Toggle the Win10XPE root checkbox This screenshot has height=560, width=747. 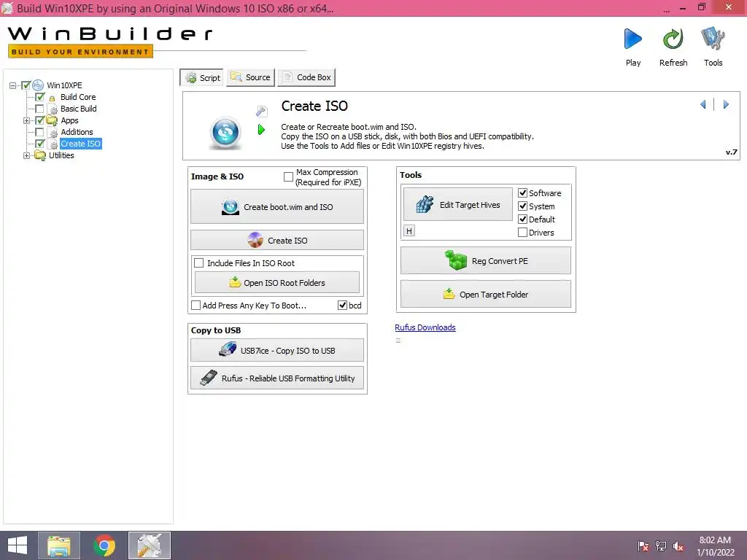tap(26, 85)
